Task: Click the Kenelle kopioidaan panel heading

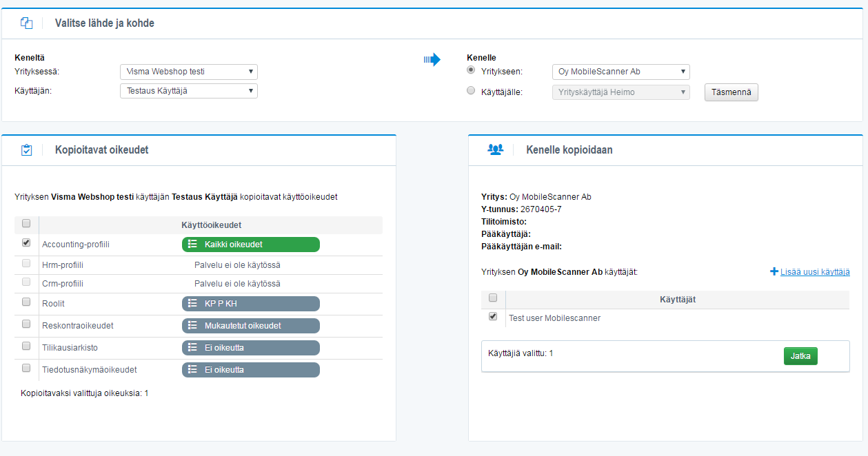Action: 569,149
